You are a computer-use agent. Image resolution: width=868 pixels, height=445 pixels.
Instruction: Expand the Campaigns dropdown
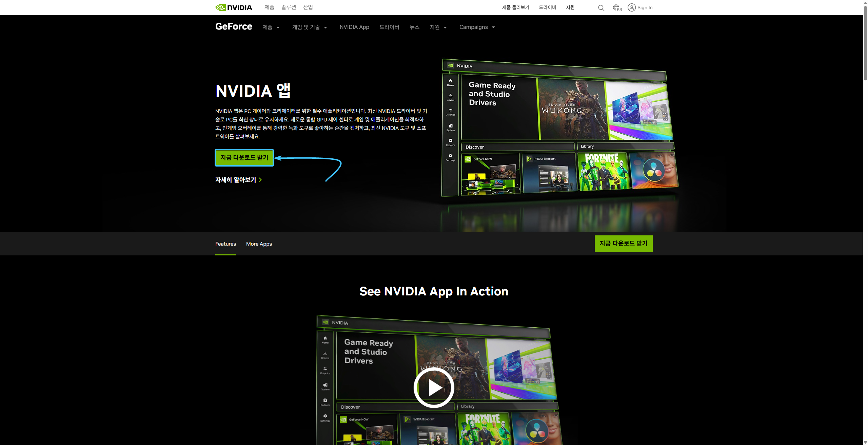(477, 27)
